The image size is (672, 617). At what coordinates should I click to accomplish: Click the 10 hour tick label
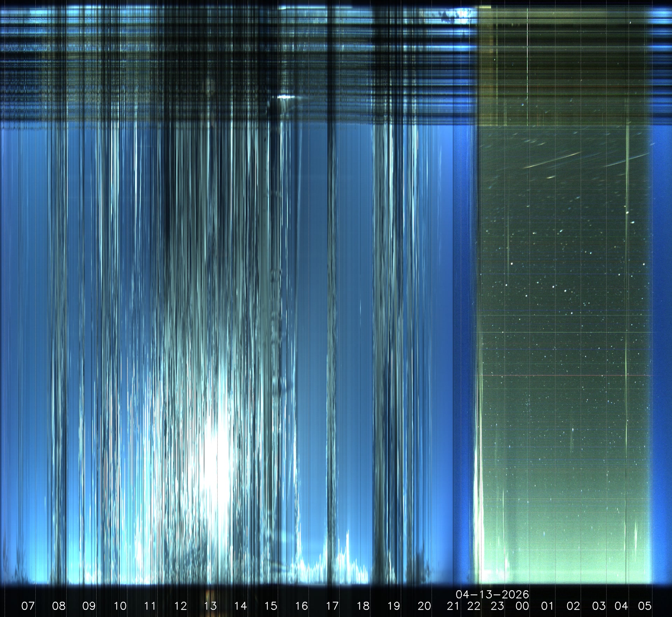click(120, 606)
